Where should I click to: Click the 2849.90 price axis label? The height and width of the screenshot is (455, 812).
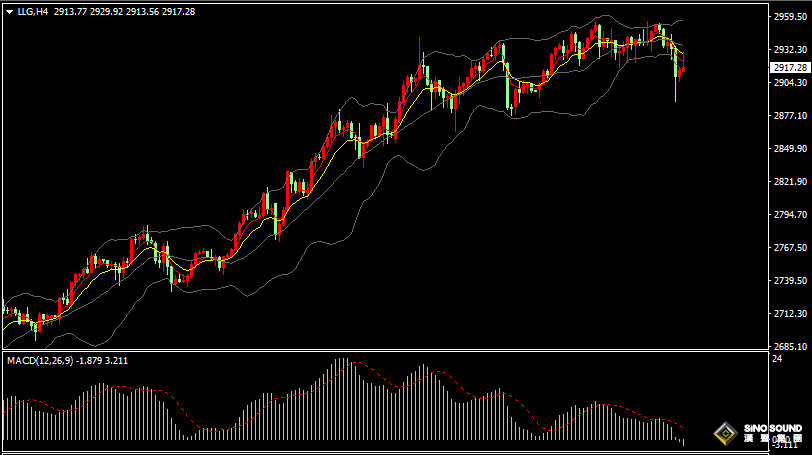(790, 149)
